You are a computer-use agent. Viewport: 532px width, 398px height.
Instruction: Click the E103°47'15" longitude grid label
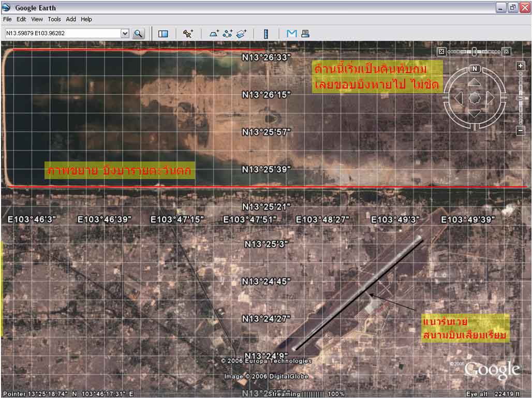(x=177, y=219)
